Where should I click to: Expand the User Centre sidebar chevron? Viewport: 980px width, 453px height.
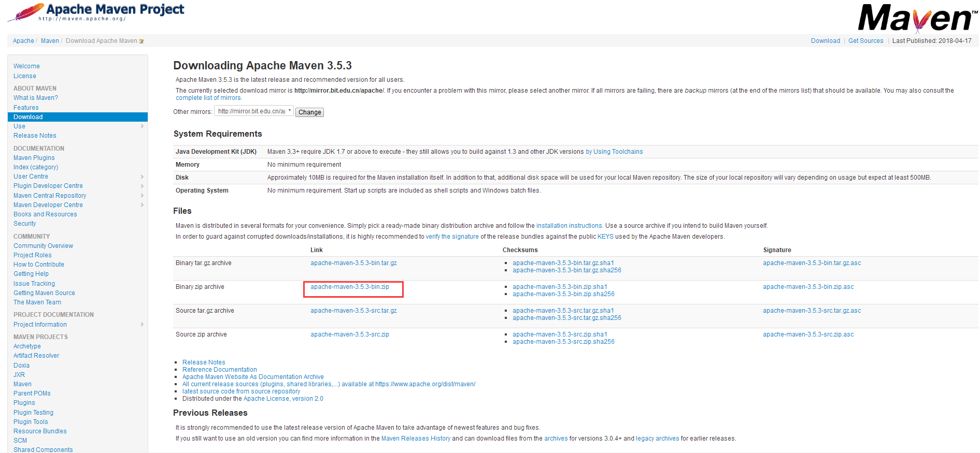click(x=142, y=177)
